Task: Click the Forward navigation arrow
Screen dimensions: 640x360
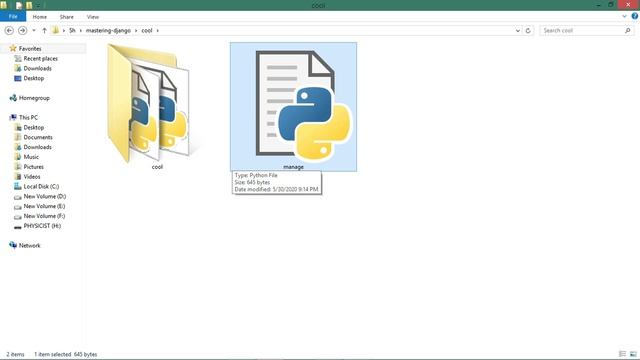Action: tap(22, 31)
